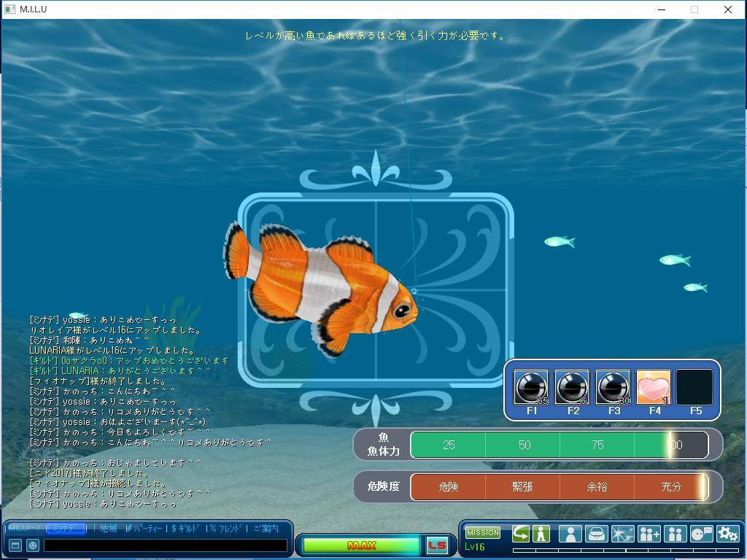Click the fish stamina (魚体力) gauge bar
Screen dimensions: 747x560
point(560,445)
